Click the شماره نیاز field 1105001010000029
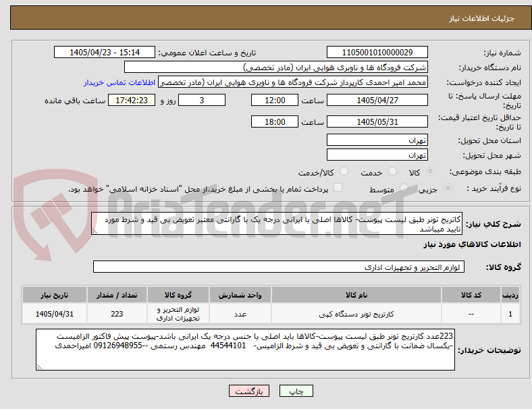 377,52
